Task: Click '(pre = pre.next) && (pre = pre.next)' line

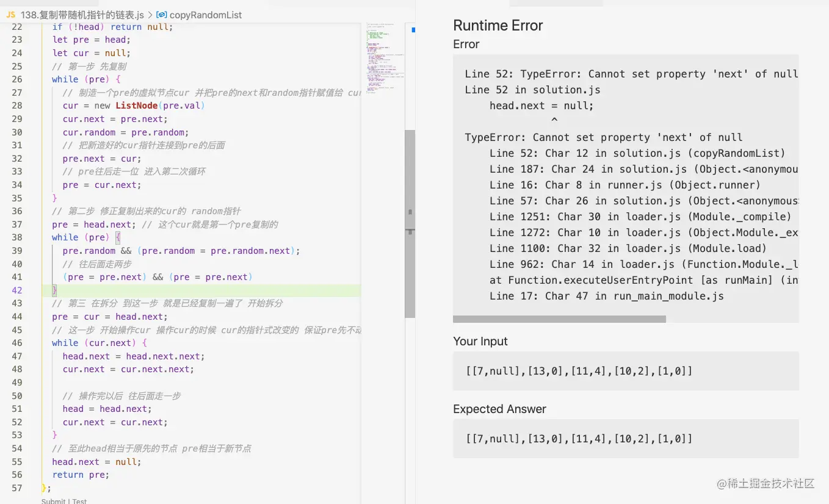Action: (157, 277)
